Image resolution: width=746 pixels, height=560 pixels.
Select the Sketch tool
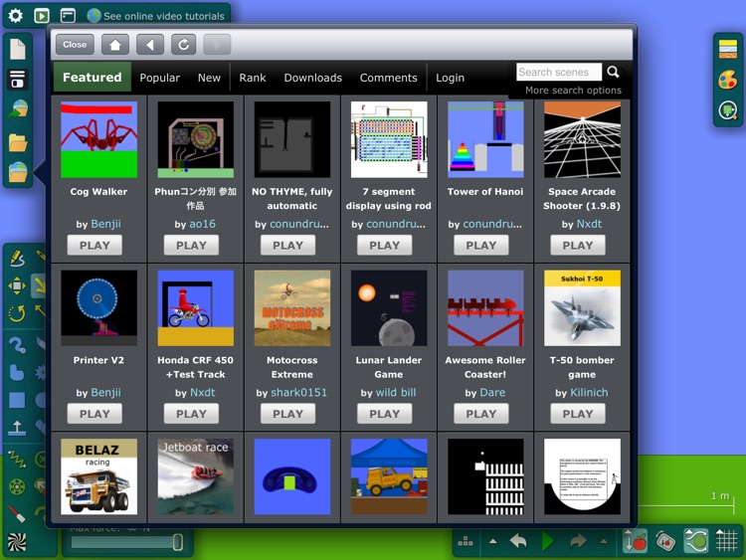pos(17,258)
